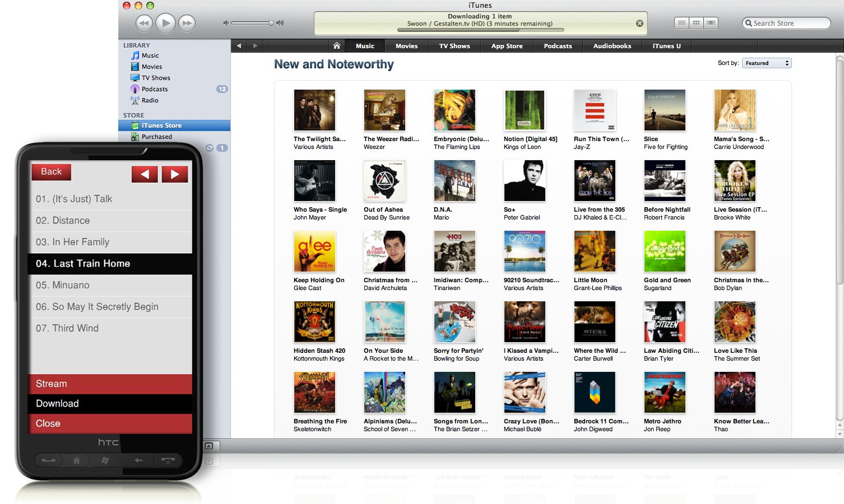Select Movies in the Library sidebar
This screenshot has width=844, height=504.
[x=174, y=67]
